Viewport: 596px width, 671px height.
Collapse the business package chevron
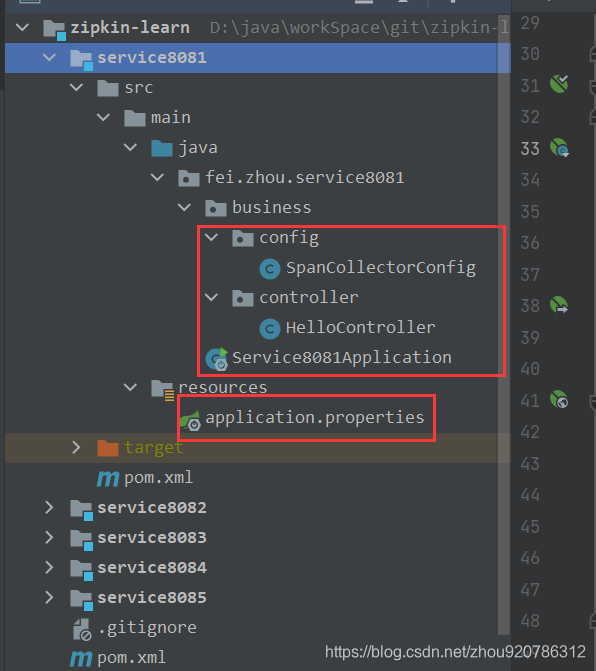[184, 208]
